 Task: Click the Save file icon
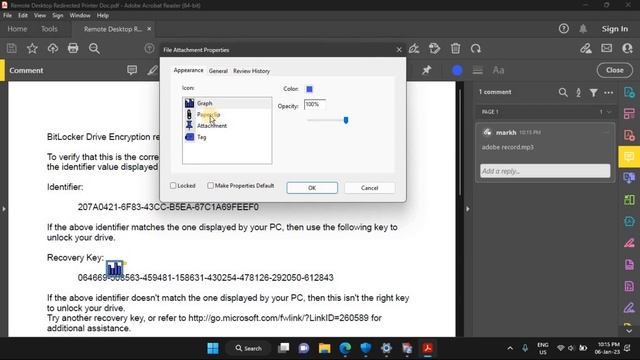pyautogui.click(x=11, y=49)
